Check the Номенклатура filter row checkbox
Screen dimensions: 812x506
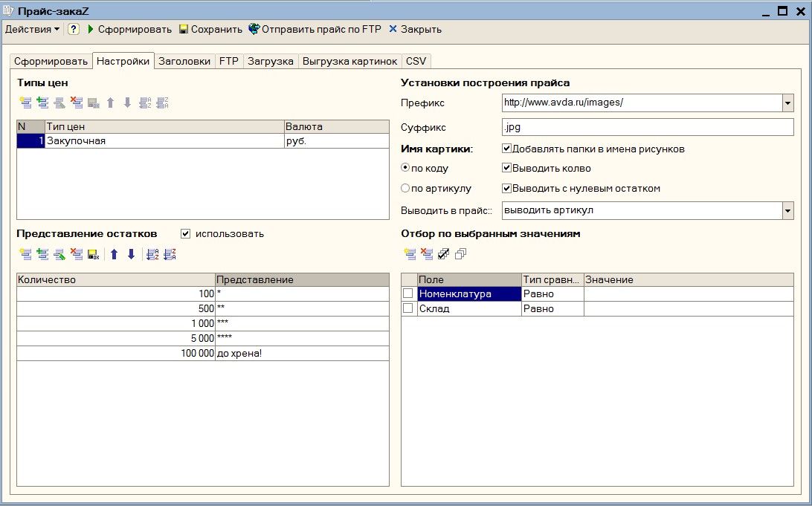408,293
